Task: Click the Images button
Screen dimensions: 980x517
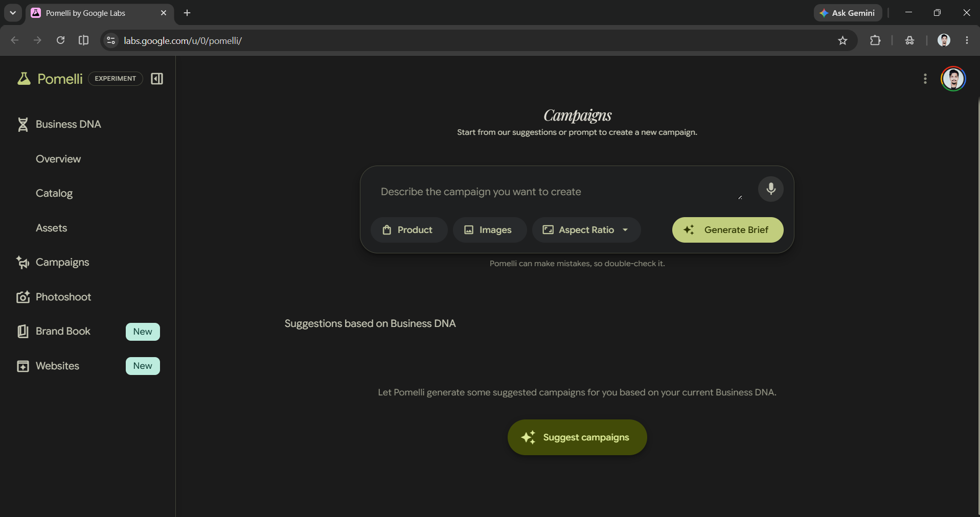Action: pos(490,230)
